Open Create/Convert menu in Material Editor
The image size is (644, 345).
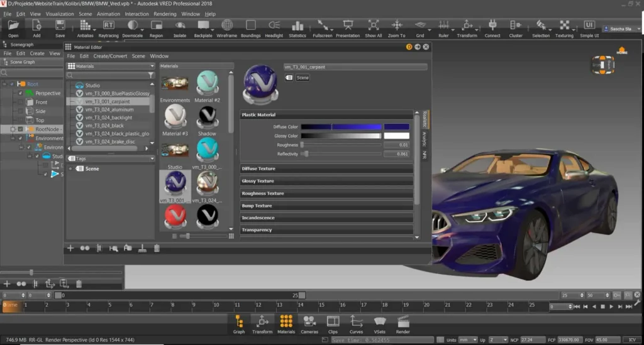(x=110, y=56)
